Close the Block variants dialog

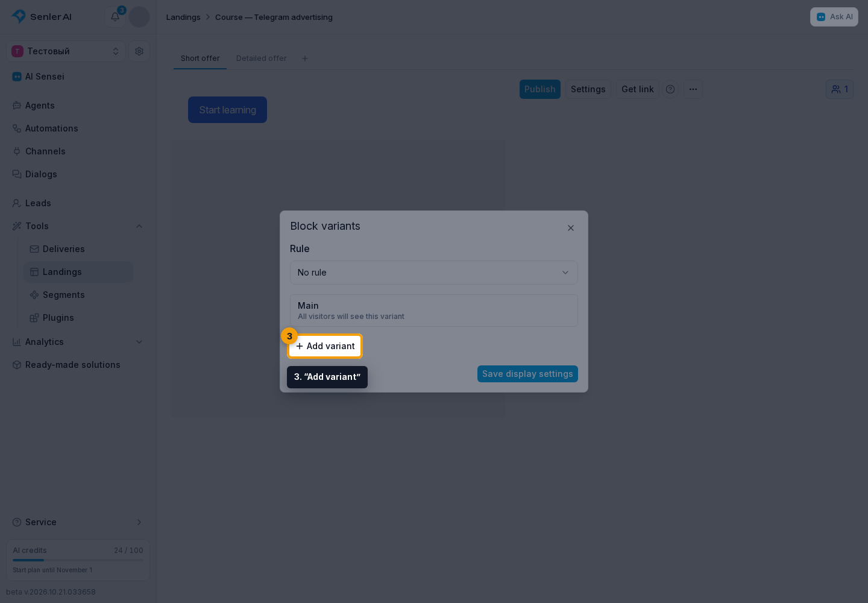571,228
